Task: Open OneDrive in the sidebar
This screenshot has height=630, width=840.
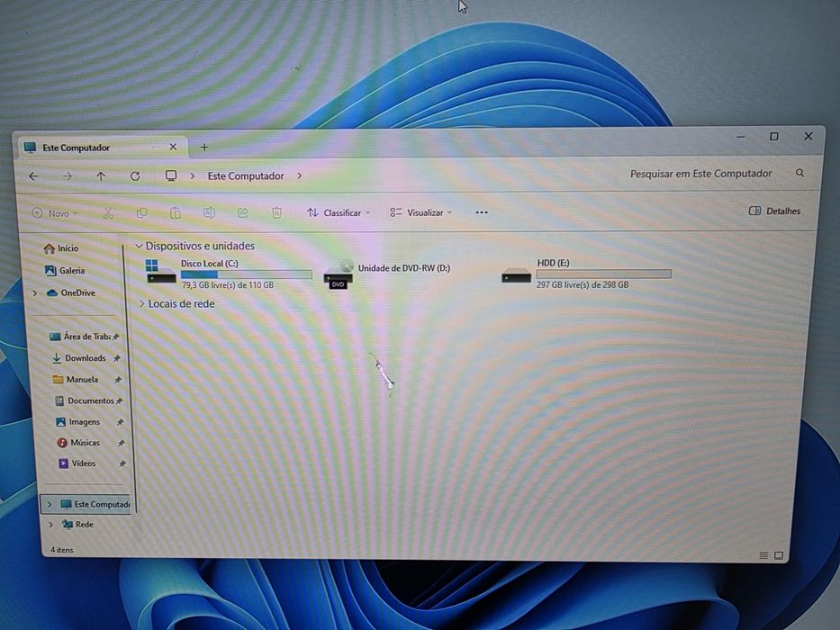Action: pyautogui.click(x=71, y=293)
